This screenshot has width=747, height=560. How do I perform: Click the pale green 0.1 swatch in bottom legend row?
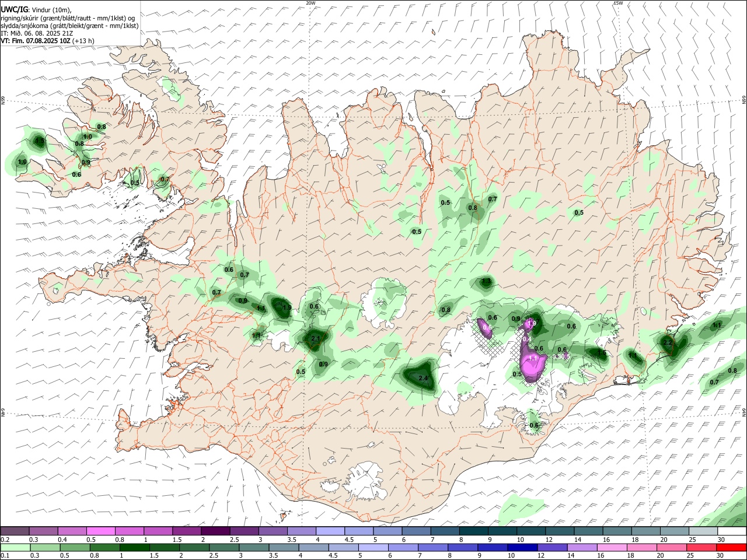pos(15,548)
